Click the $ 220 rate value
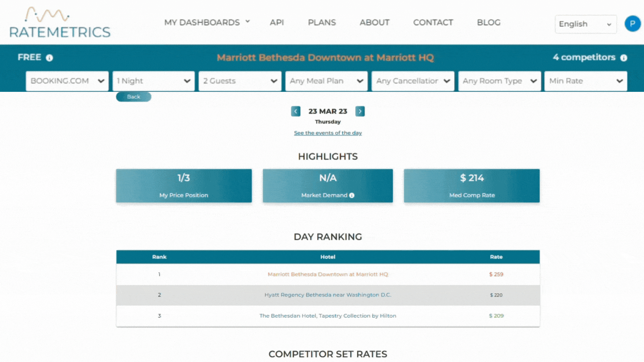Image resolution: width=644 pixels, height=362 pixels. click(496, 295)
